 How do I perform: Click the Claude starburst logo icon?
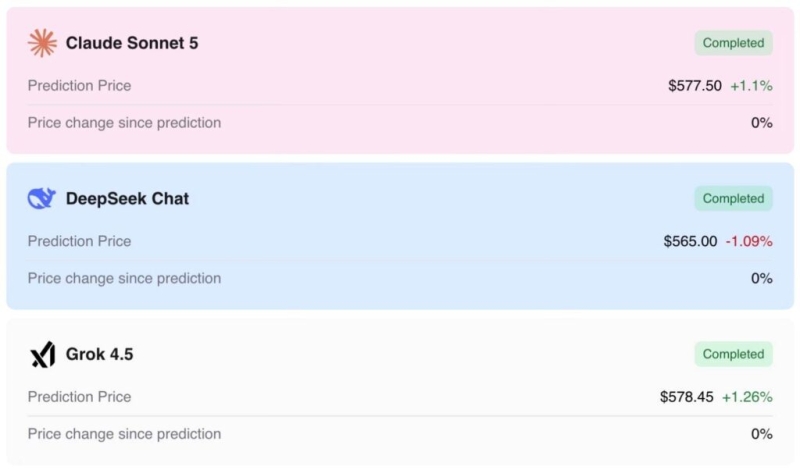(42, 43)
